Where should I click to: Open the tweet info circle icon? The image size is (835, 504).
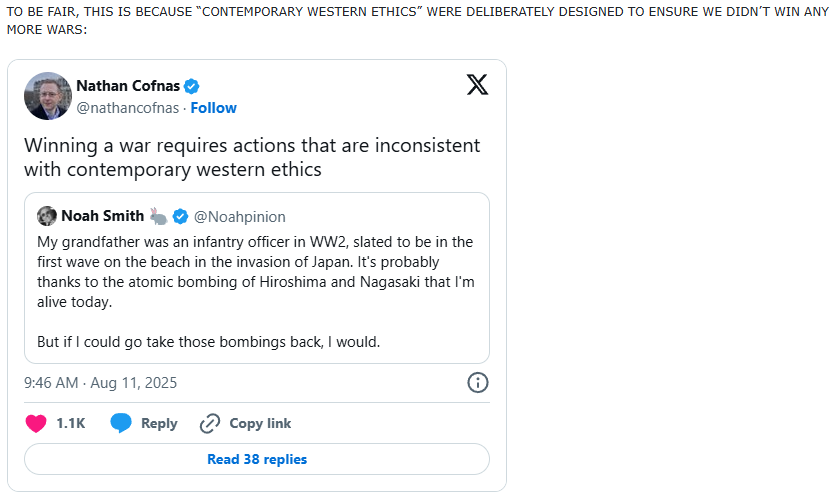click(x=478, y=382)
